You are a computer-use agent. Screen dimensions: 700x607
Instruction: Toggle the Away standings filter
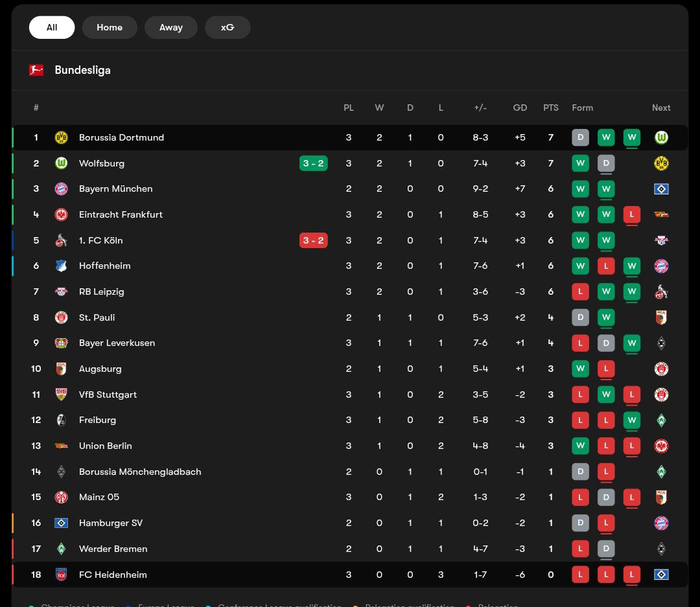[170, 27]
